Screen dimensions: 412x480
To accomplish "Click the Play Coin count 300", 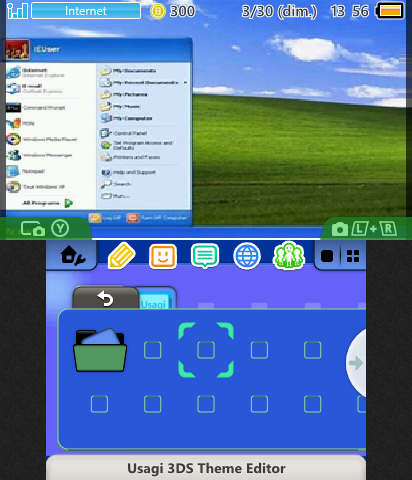I will tap(182, 11).
